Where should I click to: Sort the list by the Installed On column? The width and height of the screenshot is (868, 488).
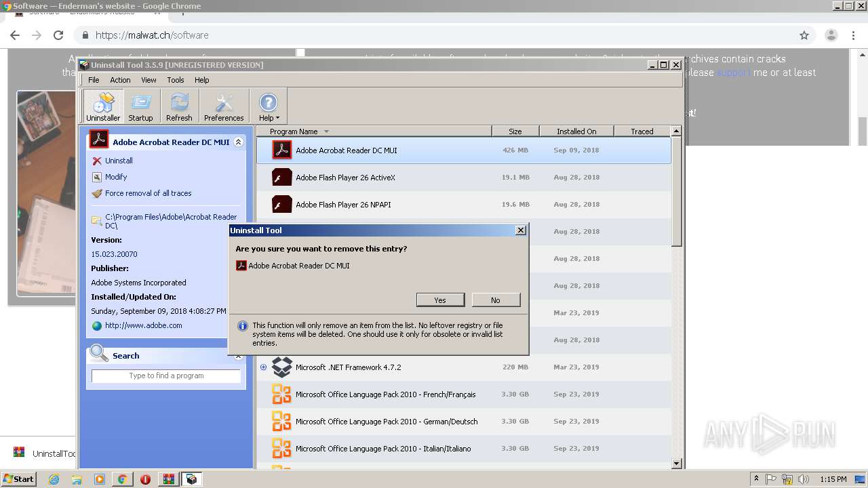576,131
